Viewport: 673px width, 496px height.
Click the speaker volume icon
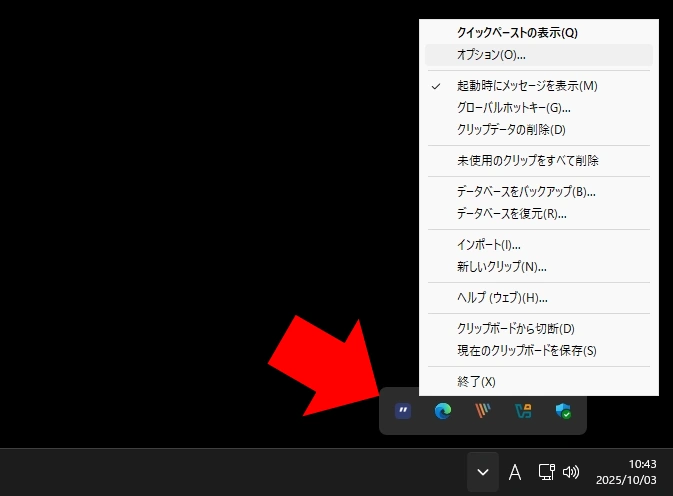pos(572,472)
